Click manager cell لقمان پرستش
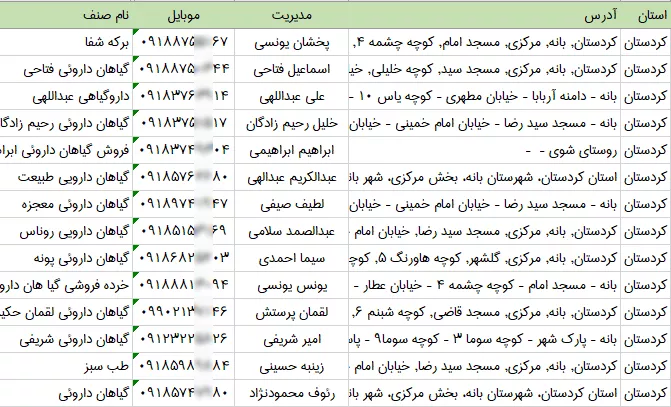671x407 pixels. [x=292, y=312]
